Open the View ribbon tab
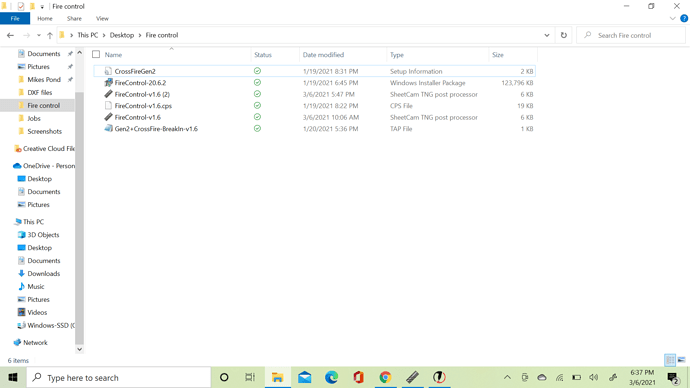This screenshot has width=690, height=388. click(102, 18)
